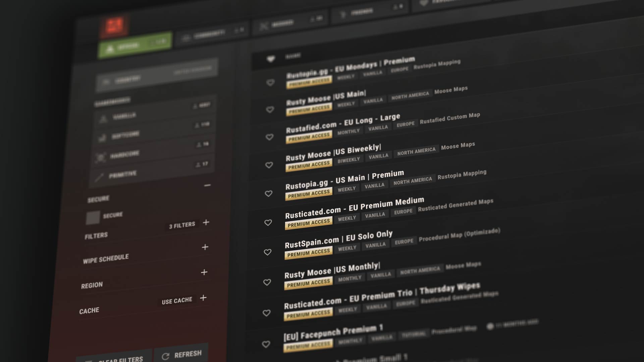Image resolution: width=644 pixels, height=362 pixels.
Task: Click Rustopia Mapping on the US Main row
Action: [462, 174]
